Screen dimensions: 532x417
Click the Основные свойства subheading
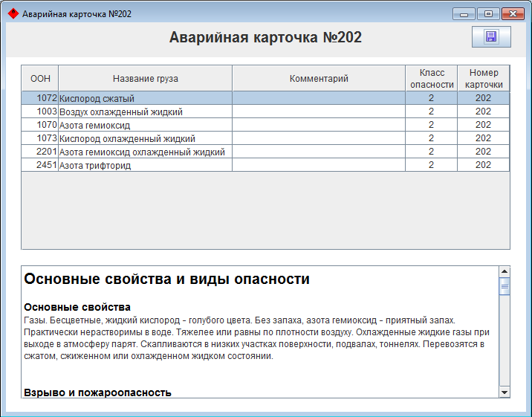77,307
